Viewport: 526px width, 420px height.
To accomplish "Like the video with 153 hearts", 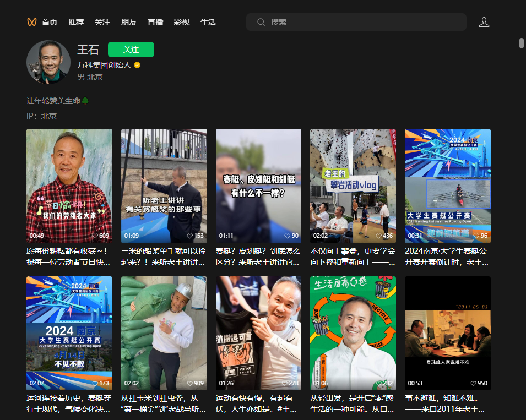I will [x=190, y=236].
